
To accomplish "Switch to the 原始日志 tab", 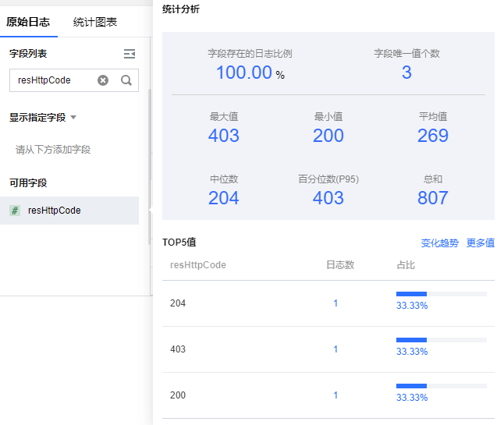I will 28,22.
